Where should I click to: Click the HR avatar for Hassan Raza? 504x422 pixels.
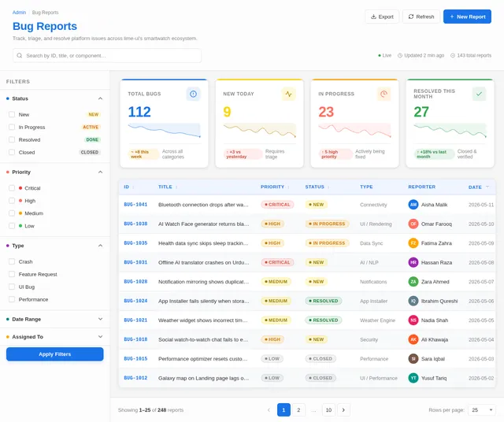413,262
